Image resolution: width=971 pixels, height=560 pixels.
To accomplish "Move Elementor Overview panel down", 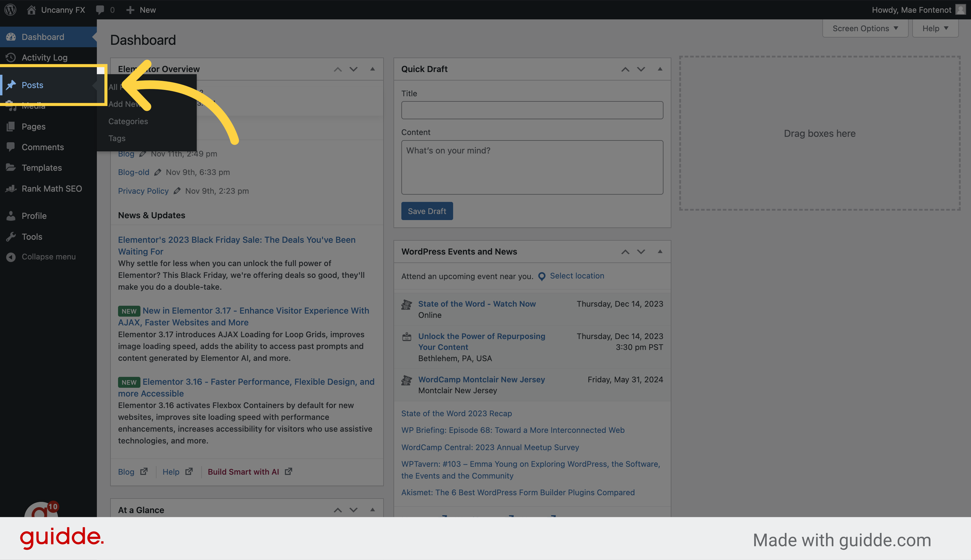I will coord(354,69).
